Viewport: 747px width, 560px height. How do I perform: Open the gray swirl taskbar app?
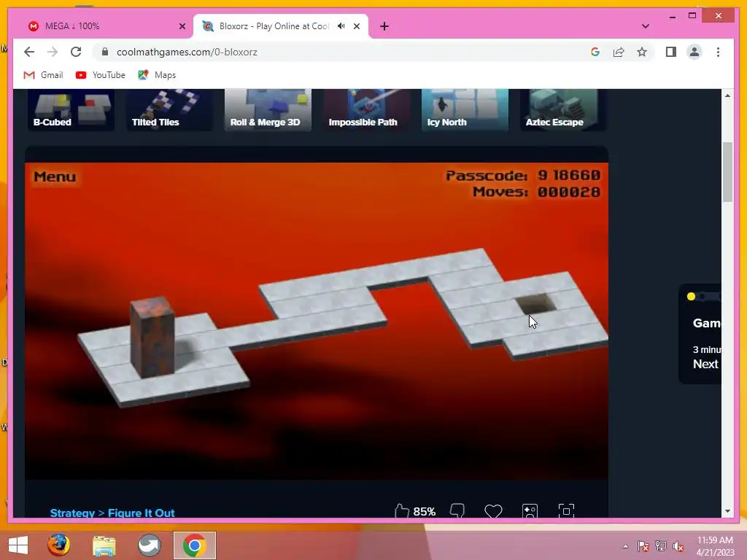[149, 545]
